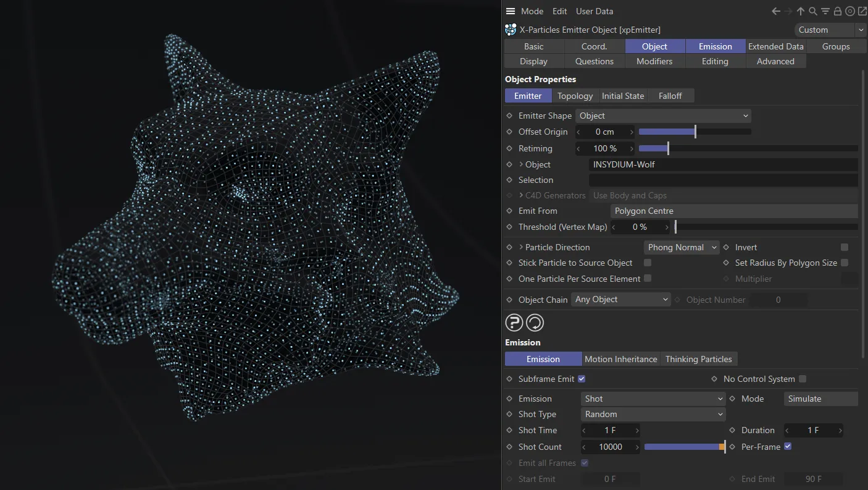Open the search magnifier in Attribute Manager

[813, 11]
